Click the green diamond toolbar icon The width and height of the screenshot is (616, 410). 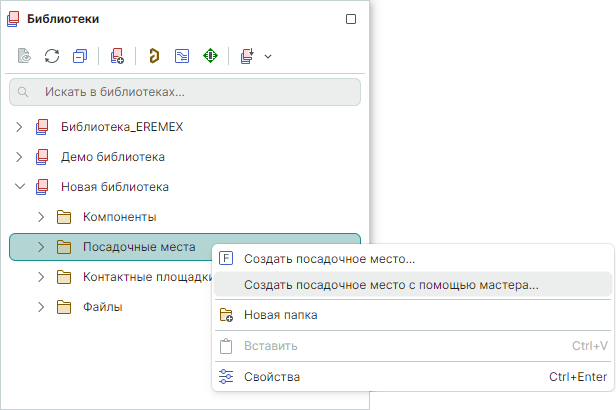pos(210,56)
